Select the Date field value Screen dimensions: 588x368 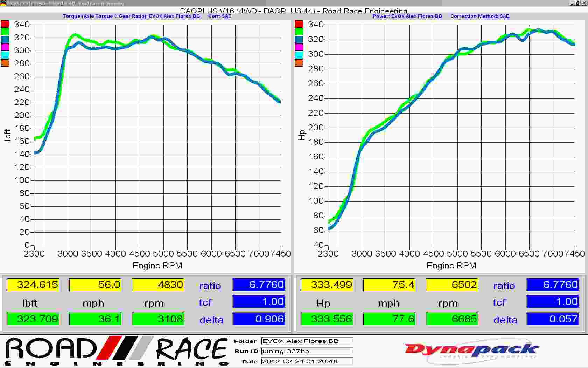coord(307,361)
